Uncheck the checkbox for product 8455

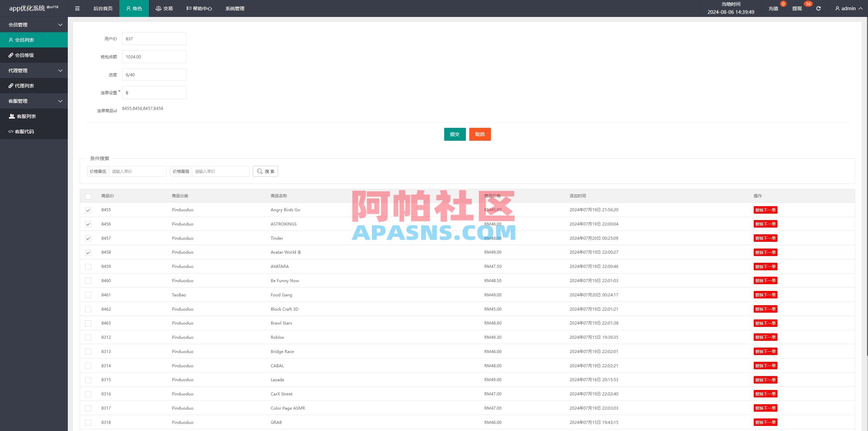click(x=88, y=210)
